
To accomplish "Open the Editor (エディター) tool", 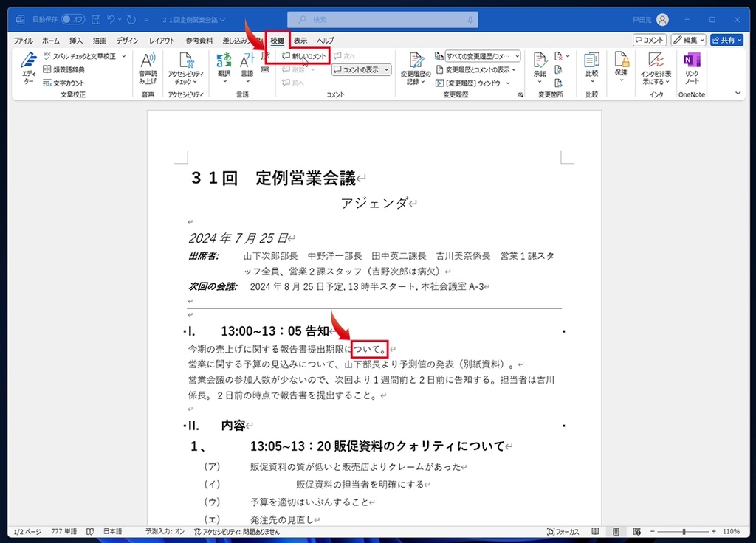I will click(x=29, y=67).
